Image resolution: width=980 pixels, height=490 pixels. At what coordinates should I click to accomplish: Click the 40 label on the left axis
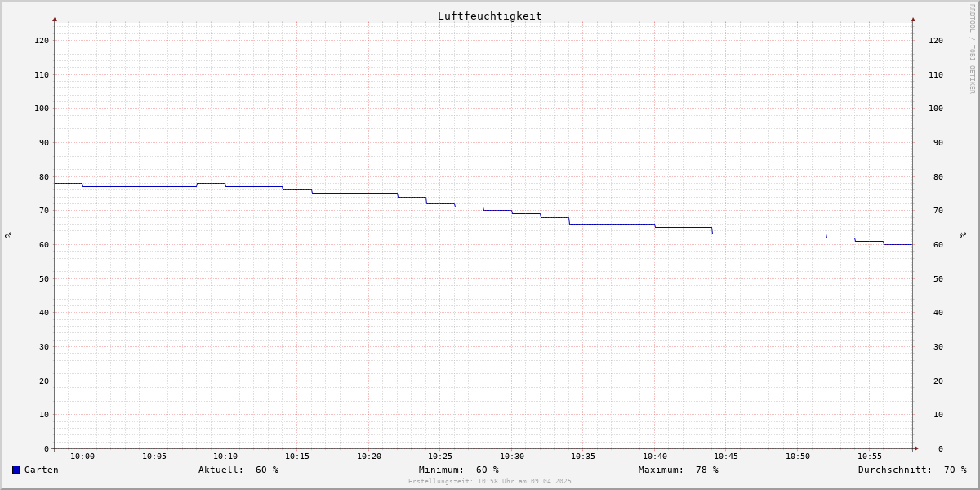pyautogui.click(x=44, y=312)
